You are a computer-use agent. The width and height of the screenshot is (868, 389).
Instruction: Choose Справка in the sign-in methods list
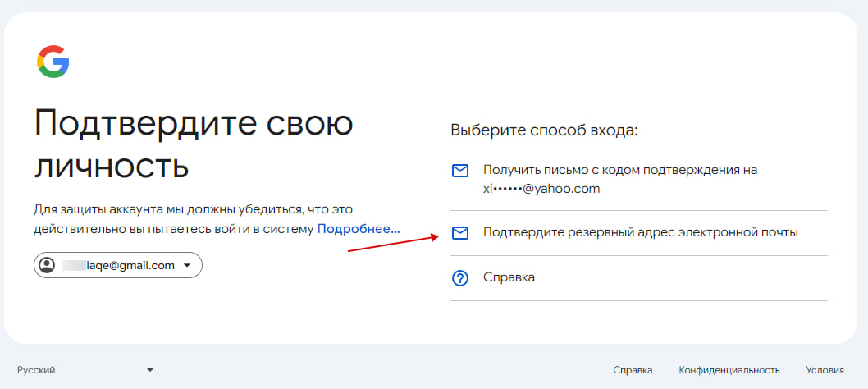point(639,278)
